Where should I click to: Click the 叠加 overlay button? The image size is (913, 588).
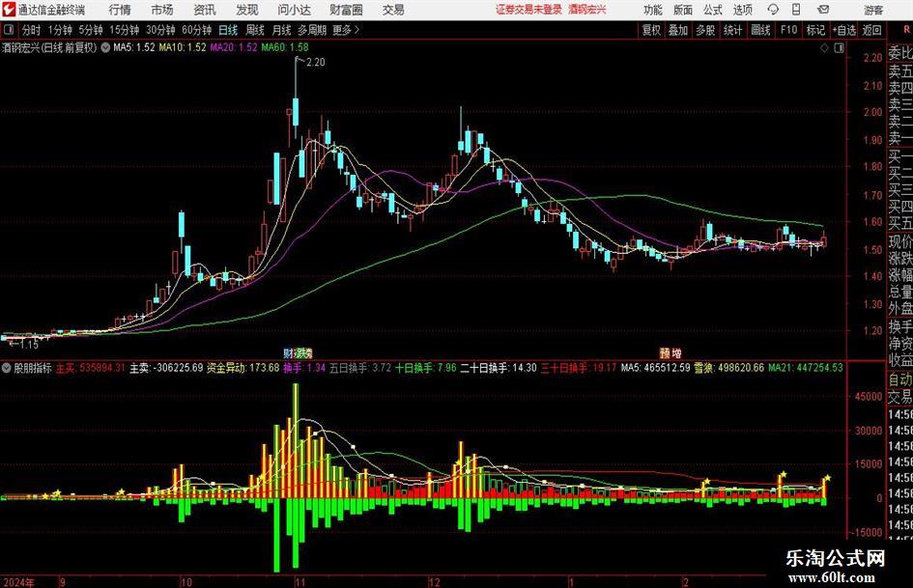click(678, 30)
